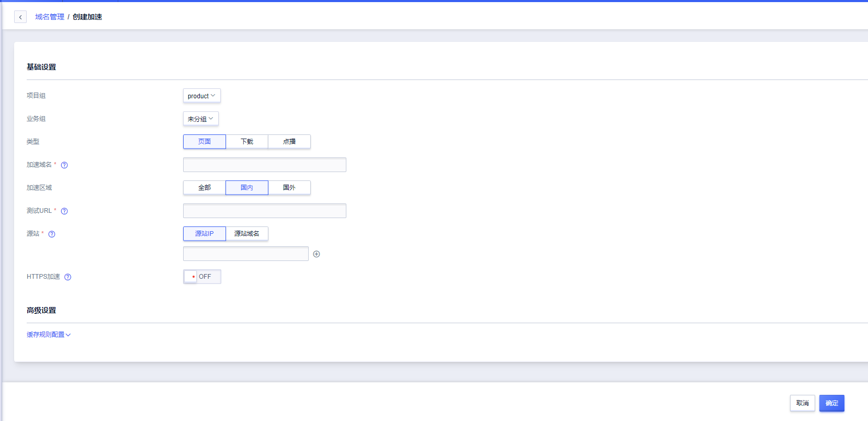Click the plus icon to add origin
Screen dimensions: 868x421
317,254
